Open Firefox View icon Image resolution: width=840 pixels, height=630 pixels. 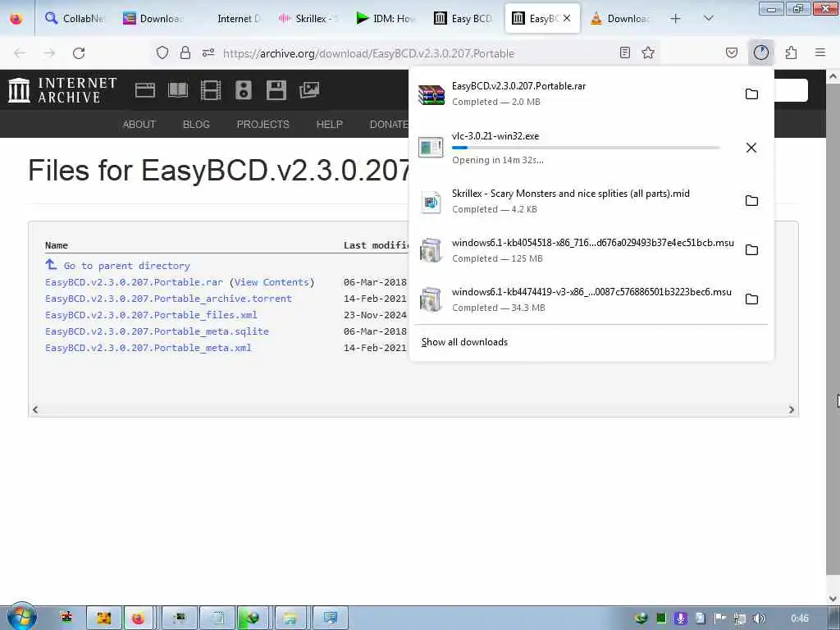(16, 18)
